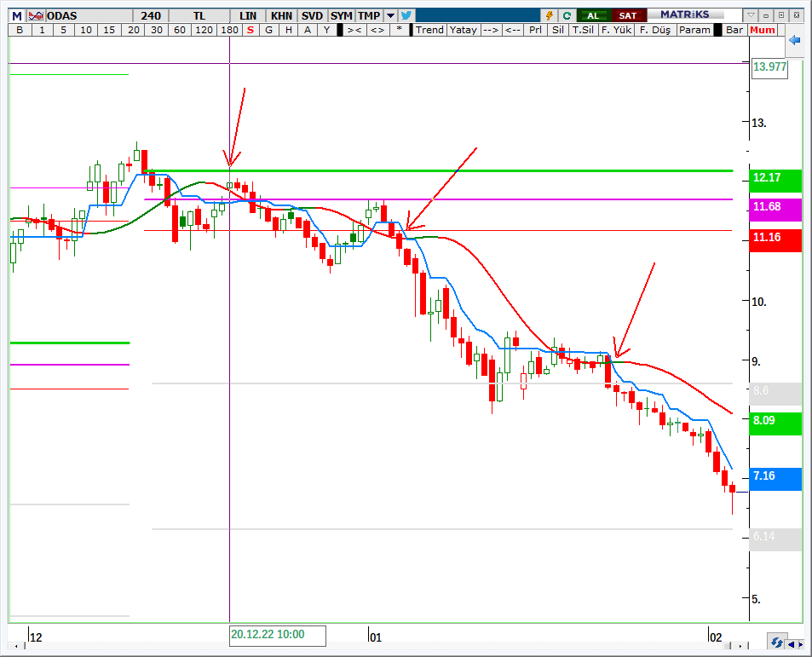
Task: Click the green refresh icon
Action: click(x=567, y=15)
